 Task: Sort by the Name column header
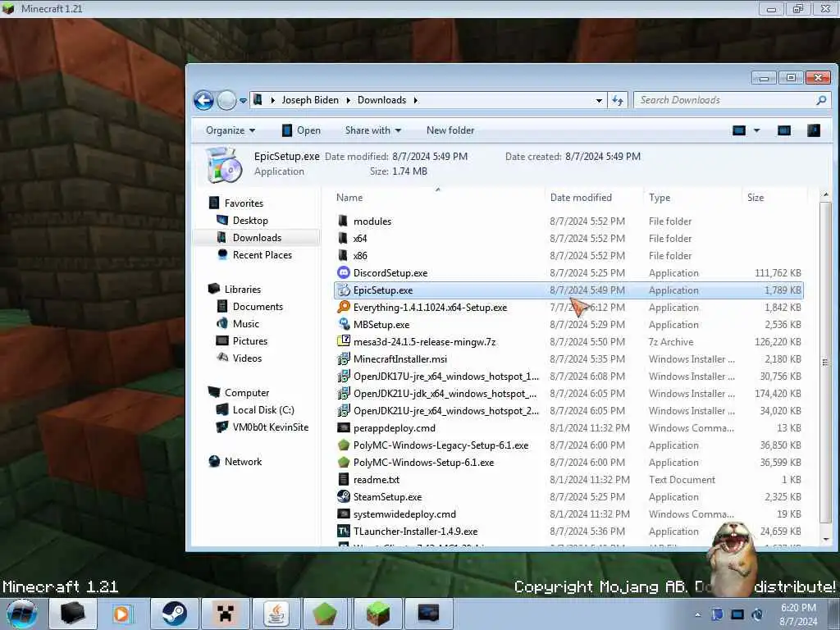pos(349,198)
